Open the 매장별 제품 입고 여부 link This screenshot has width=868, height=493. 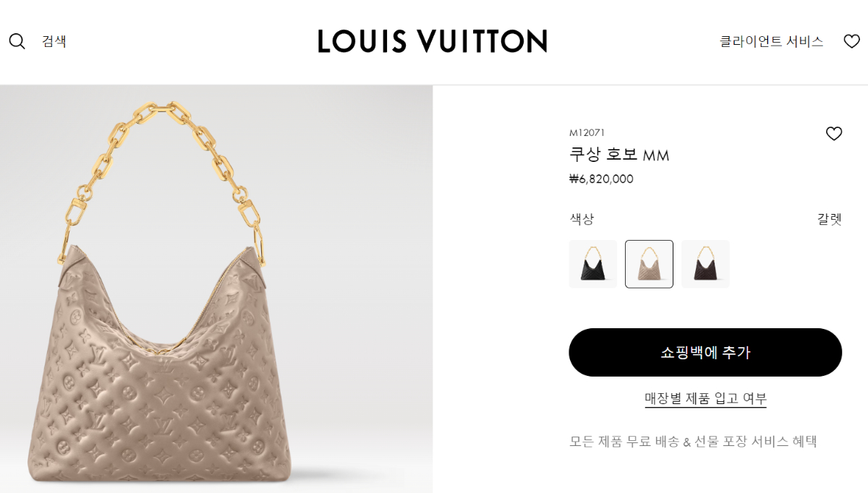click(x=705, y=398)
